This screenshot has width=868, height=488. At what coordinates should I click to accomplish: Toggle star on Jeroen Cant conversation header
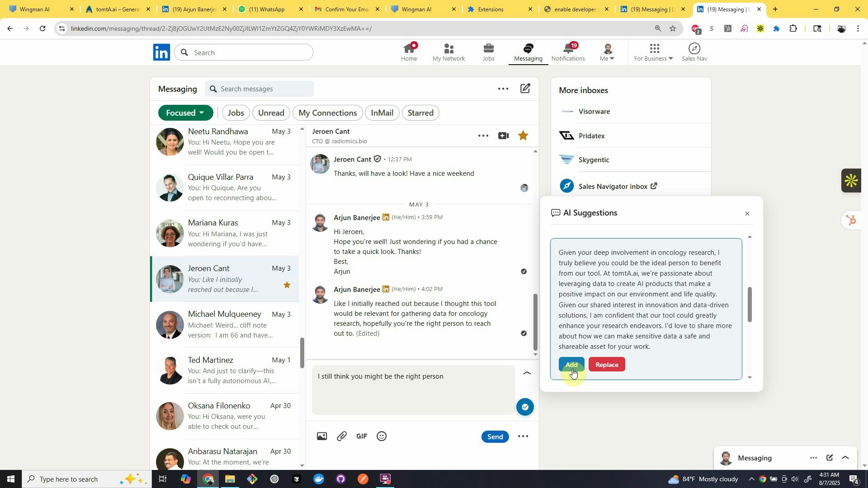click(x=523, y=136)
